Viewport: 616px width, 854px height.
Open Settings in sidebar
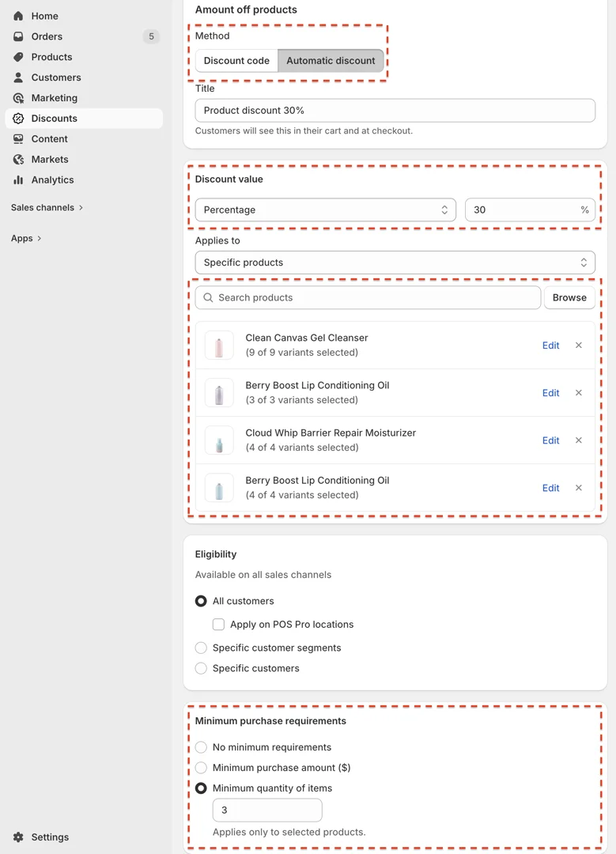tap(84, 837)
